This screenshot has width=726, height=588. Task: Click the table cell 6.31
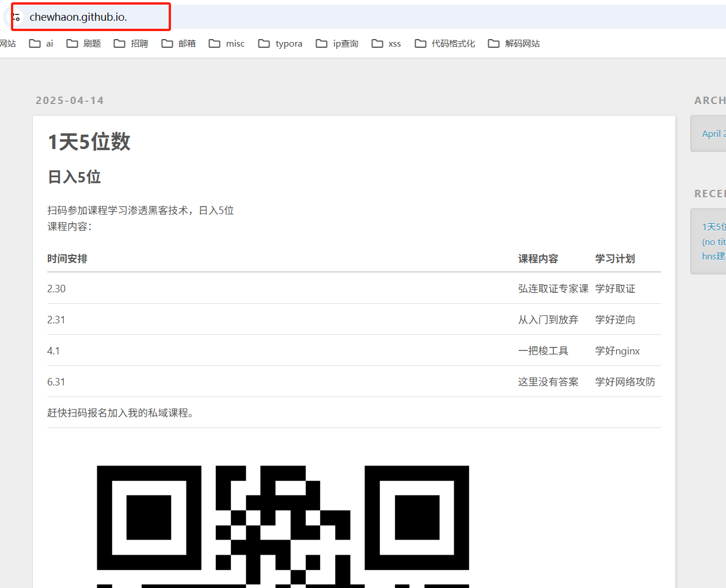click(56, 382)
